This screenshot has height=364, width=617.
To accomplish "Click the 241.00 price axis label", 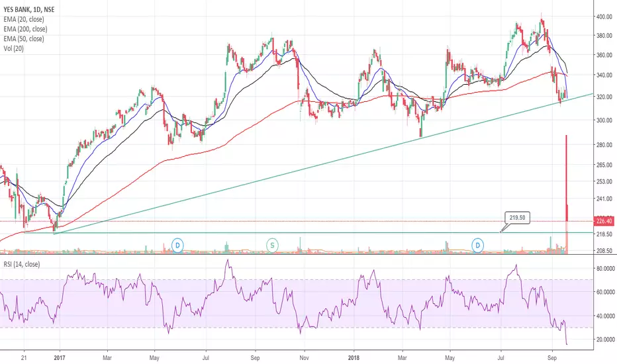I will click(604, 199).
